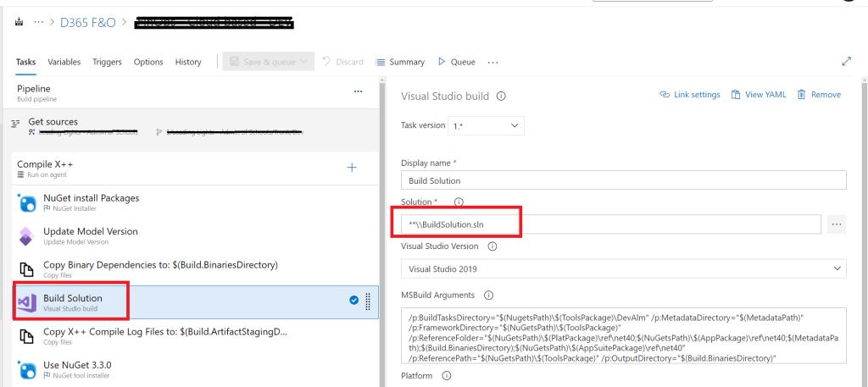Click info icon beside Solution label

point(459,202)
